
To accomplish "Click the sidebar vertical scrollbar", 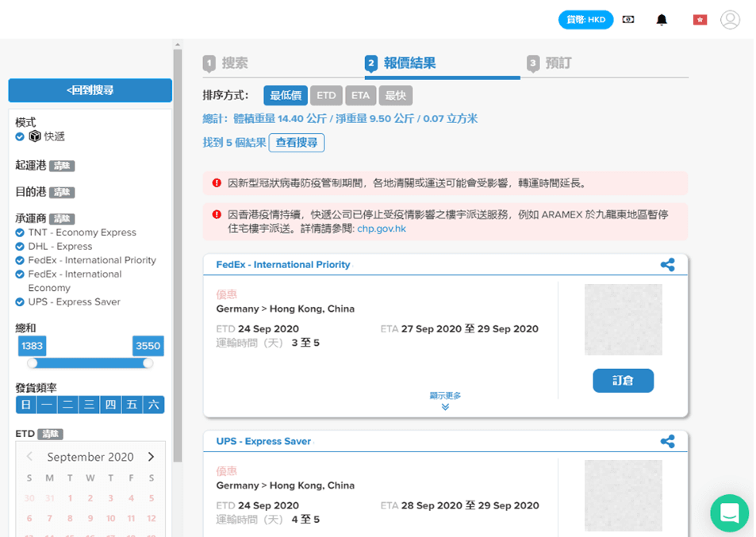I will (178, 255).
